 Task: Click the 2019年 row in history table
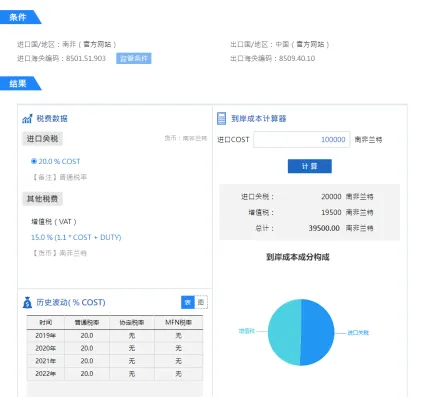[115, 336]
